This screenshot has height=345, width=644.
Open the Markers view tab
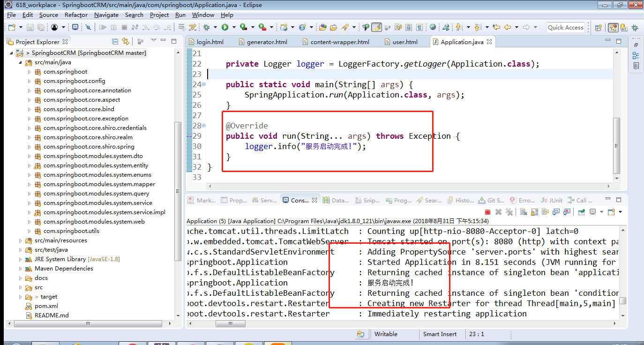tap(202, 200)
